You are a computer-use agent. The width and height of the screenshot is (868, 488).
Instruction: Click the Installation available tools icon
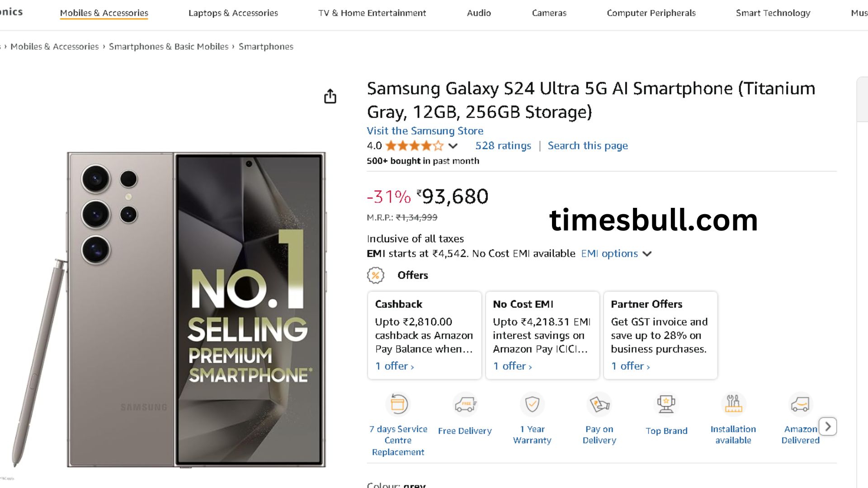coord(733,404)
